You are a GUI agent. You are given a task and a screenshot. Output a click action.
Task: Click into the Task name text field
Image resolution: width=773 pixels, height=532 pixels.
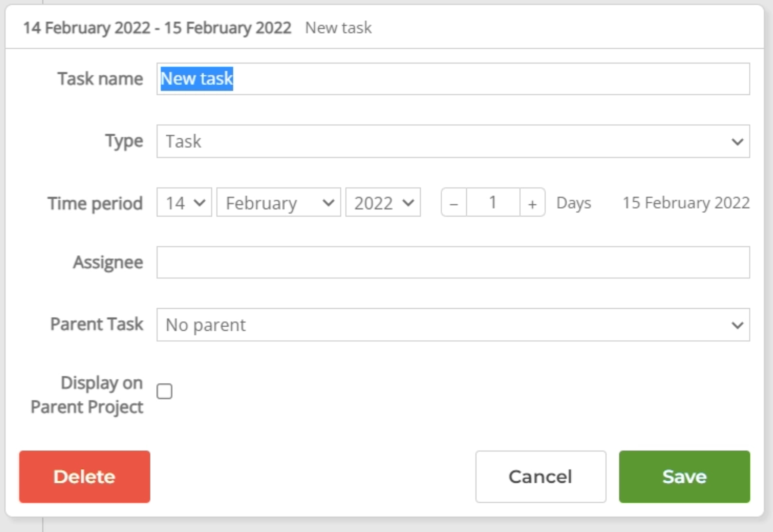coord(453,79)
